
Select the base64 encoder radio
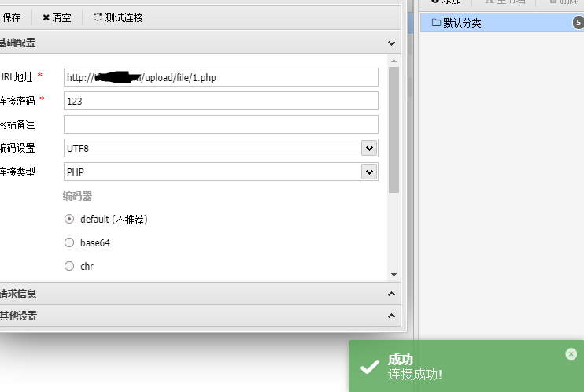[x=69, y=242]
